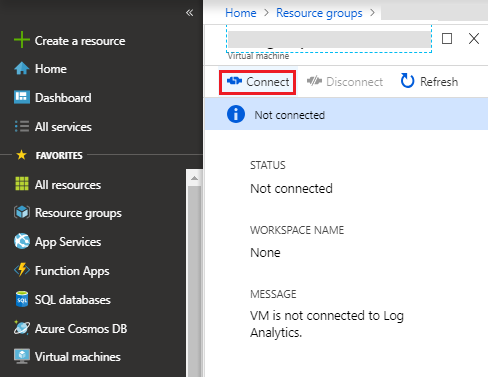Open the SQL databases icon
Viewport: 488px width, 377px height.
click(22, 299)
